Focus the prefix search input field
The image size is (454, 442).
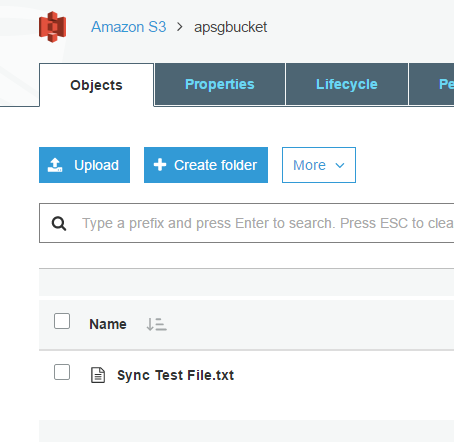[x=247, y=223]
